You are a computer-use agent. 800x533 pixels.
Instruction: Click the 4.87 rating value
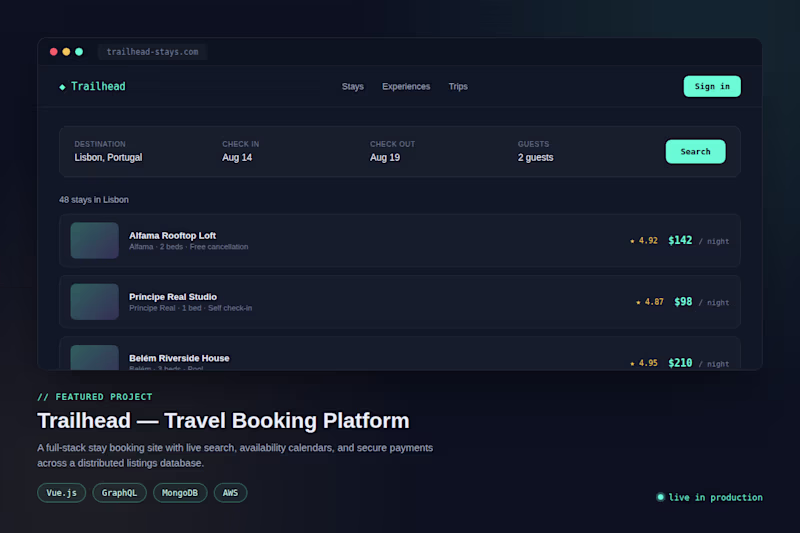click(654, 302)
